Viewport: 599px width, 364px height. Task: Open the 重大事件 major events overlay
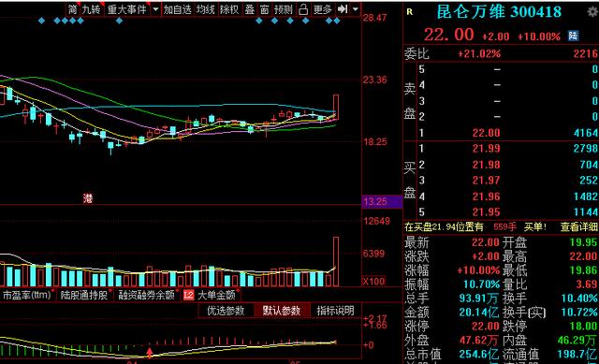[127, 9]
